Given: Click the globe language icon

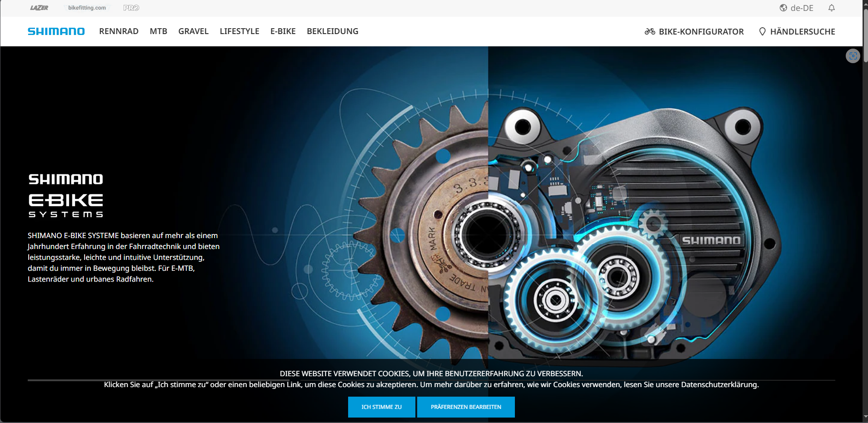Looking at the screenshot, I should click(783, 8).
